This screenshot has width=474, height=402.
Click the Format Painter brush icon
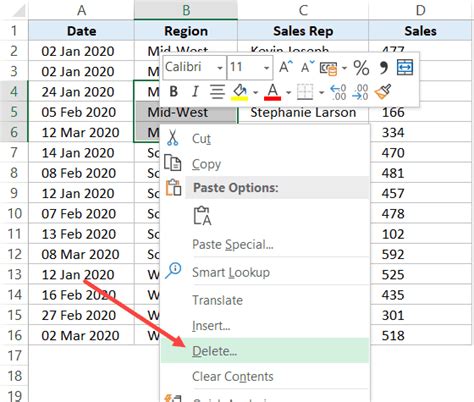pos(383,91)
